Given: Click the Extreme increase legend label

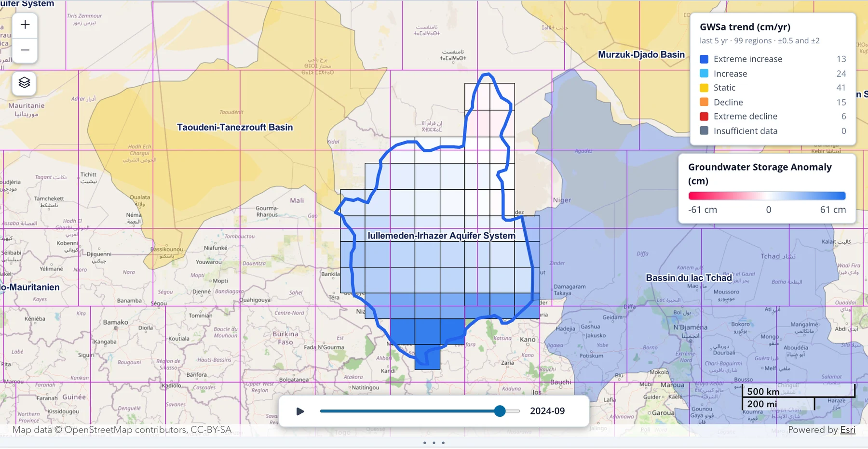Looking at the screenshot, I should [748, 59].
